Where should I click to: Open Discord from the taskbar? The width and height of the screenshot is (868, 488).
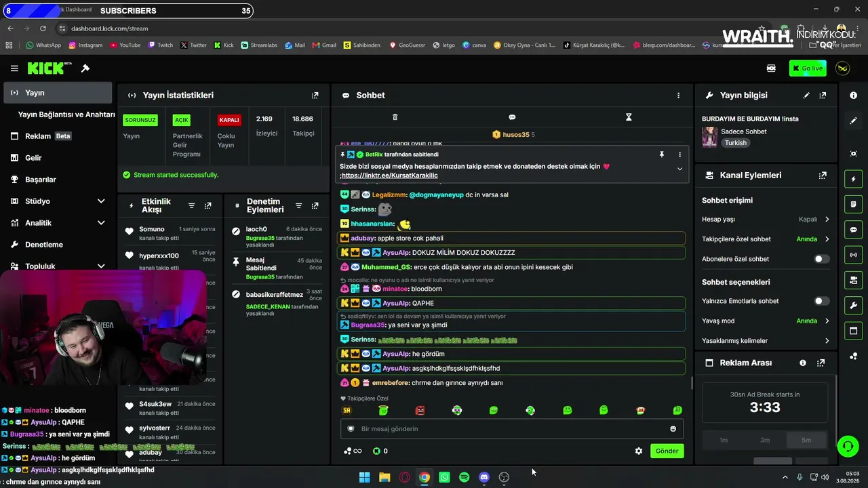point(484,477)
